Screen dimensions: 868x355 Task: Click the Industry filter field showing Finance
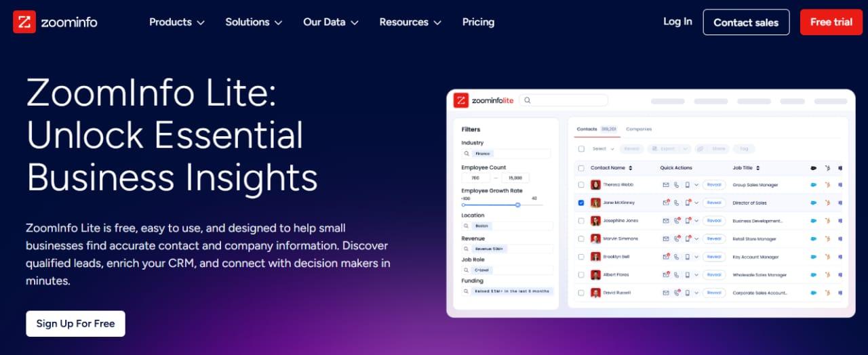coord(507,154)
